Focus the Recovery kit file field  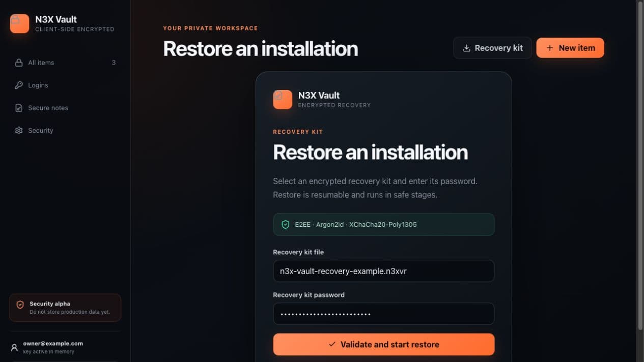tap(384, 271)
